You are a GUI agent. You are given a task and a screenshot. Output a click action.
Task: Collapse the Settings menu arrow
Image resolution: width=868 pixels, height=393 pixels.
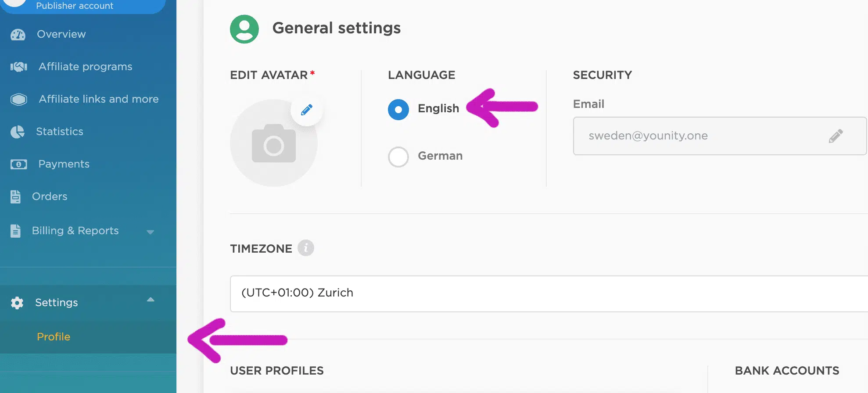(151, 300)
